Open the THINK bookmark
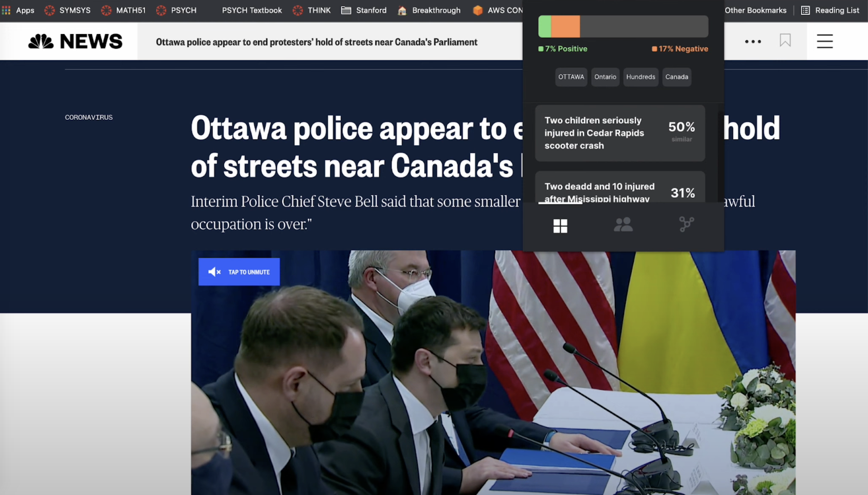This screenshot has width=868, height=495. [x=312, y=10]
